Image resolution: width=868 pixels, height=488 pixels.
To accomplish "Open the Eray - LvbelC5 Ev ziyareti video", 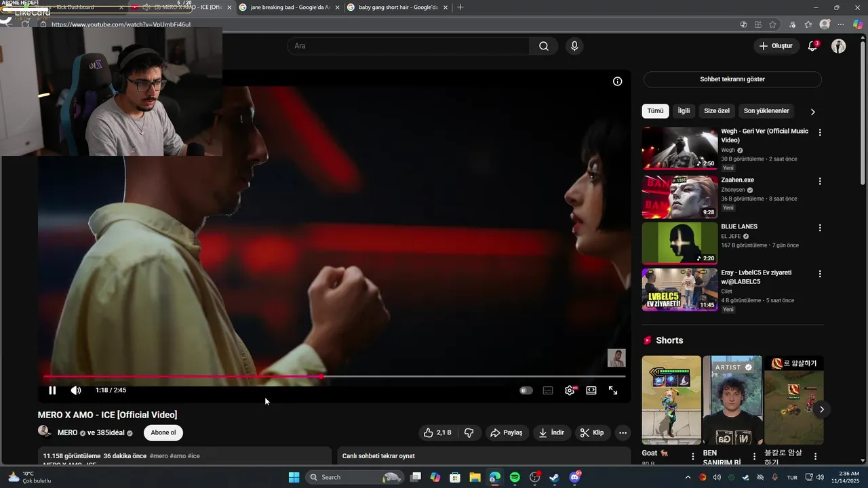I will (679, 290).
